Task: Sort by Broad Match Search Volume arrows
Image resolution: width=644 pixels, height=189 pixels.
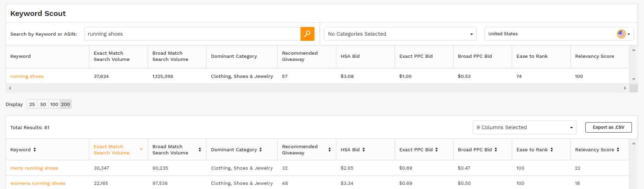Action: click(x=200, y=150)
